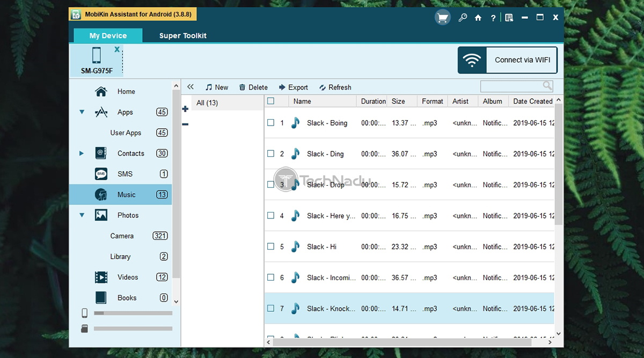Click the music note icon for Slack - Ding
The height and width of the screenshot is (358, 644).
(x=295, y=154)
